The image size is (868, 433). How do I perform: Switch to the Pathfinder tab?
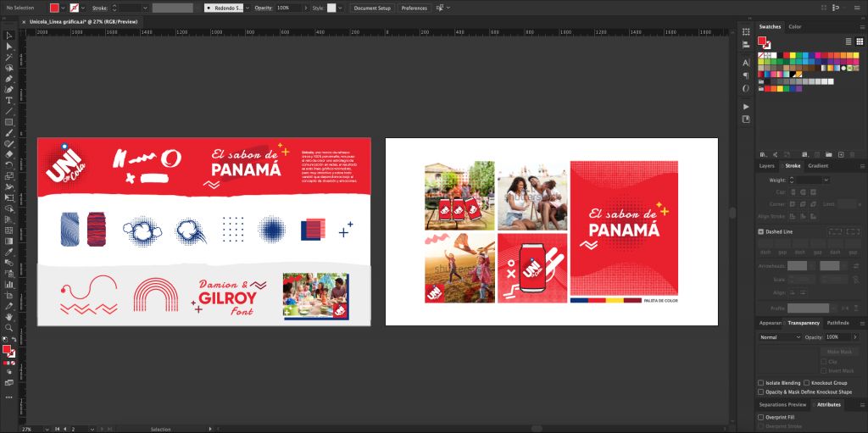point(838,323)
